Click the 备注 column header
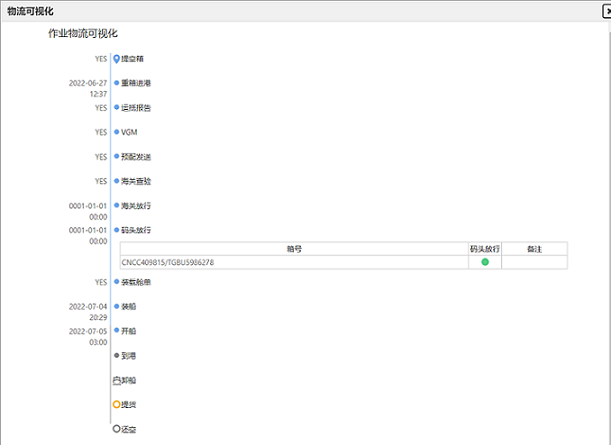The height and width of the screenshot is (445, 611). coord(534,248)
